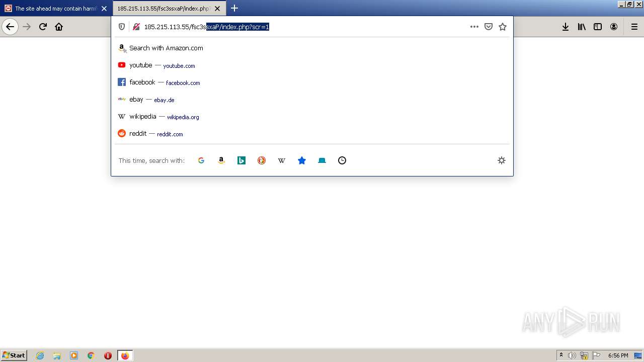Select Search with Amazon.com suggestion
The height and width of the screenshot is (362, 644).
(x=312, y=48)
